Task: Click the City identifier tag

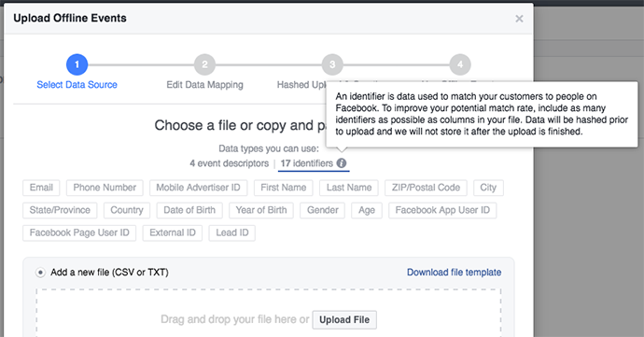Action: pos(488,188)
